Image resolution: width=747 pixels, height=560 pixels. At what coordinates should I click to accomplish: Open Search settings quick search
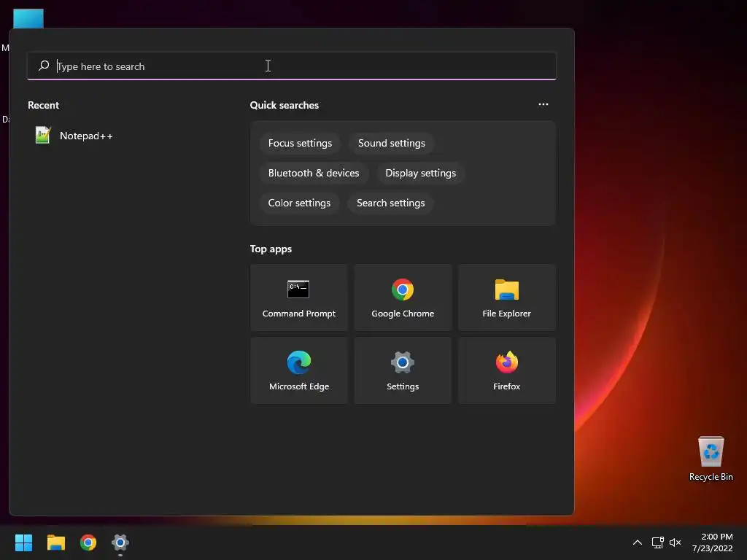[x=391, y=203]
